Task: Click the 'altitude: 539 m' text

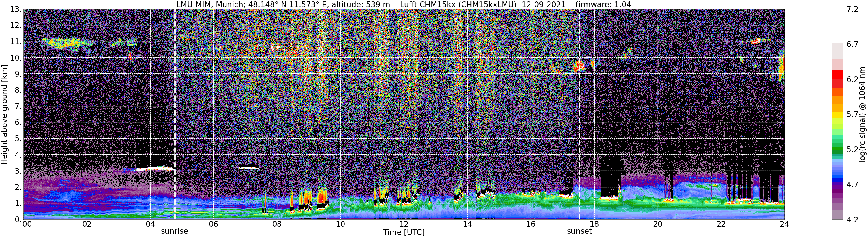Action: tap(361, 5)
